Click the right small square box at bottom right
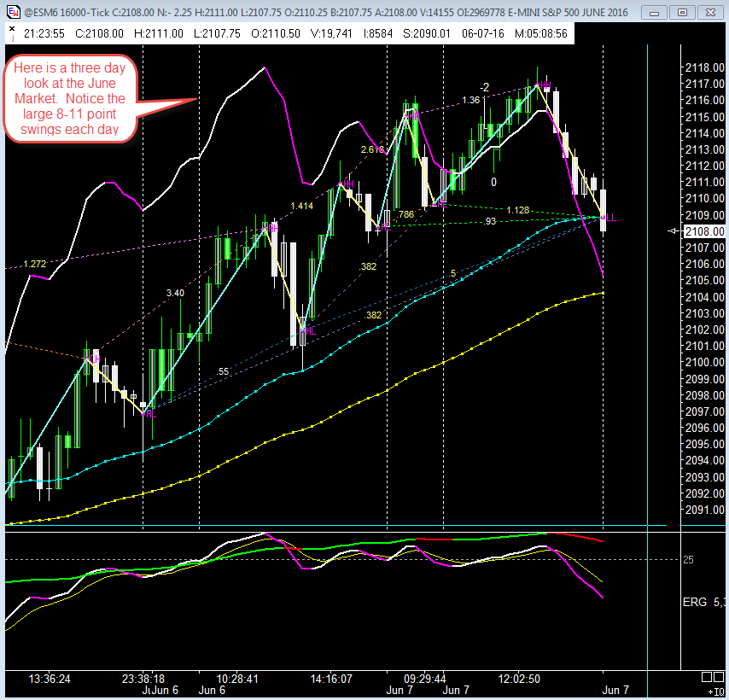 720,676
